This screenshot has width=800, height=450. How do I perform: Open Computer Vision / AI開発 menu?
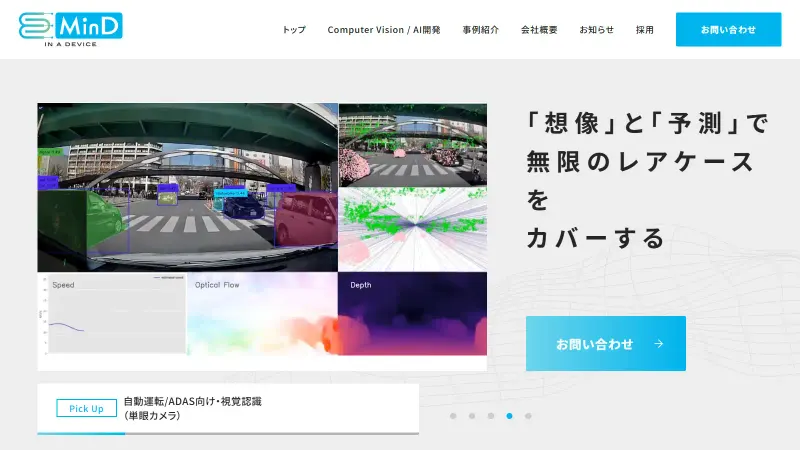(384, 30)
